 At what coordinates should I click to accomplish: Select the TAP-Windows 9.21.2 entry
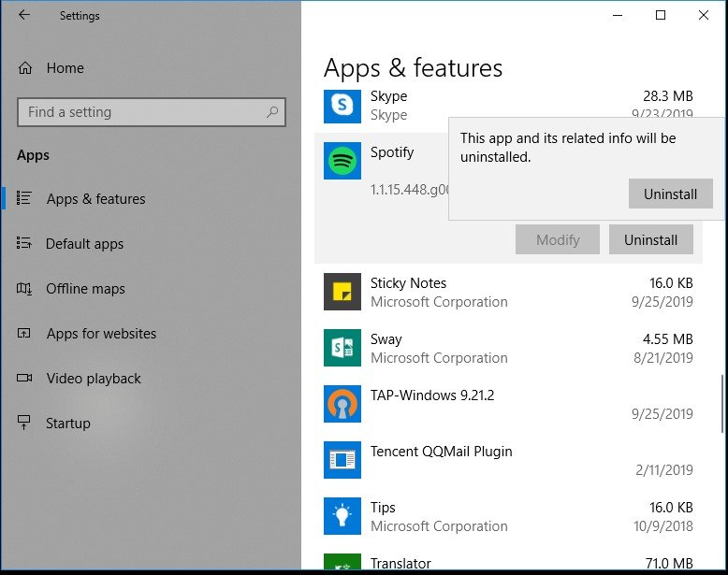click(432, 395)
